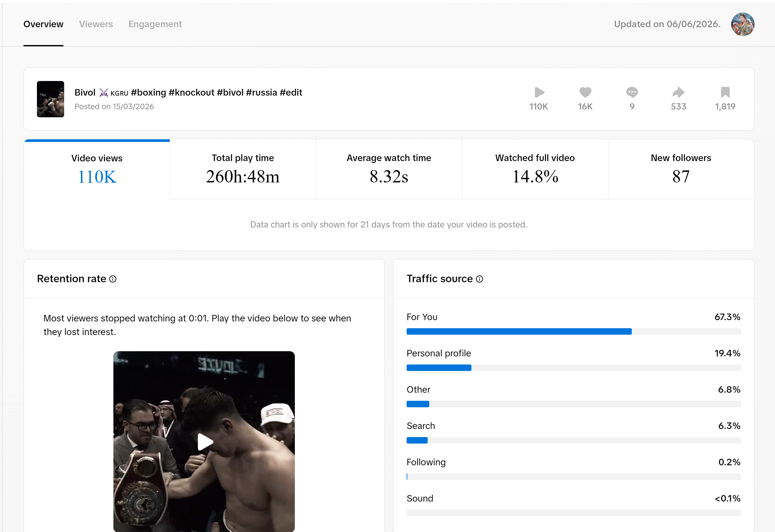Image resolution: width=775 pixels, height=532 pixels.
Task: Click the <0.1% Sound value
Action: [727, 499]
